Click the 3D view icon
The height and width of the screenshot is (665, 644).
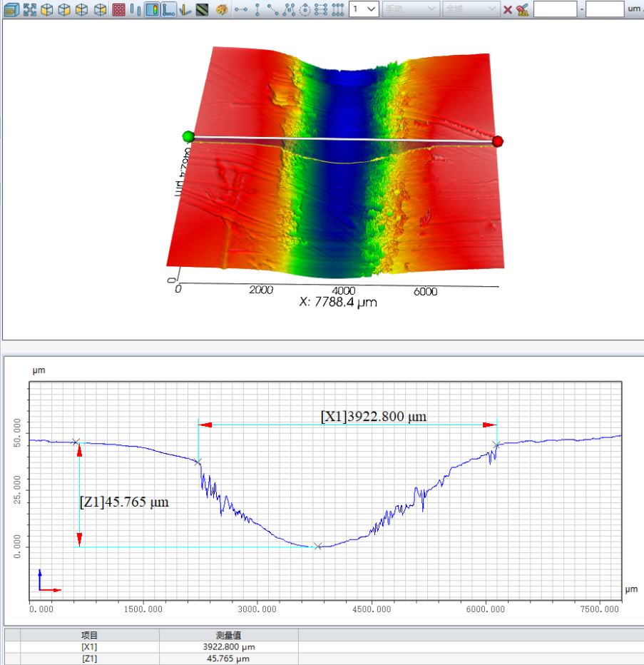click(11, 9)
